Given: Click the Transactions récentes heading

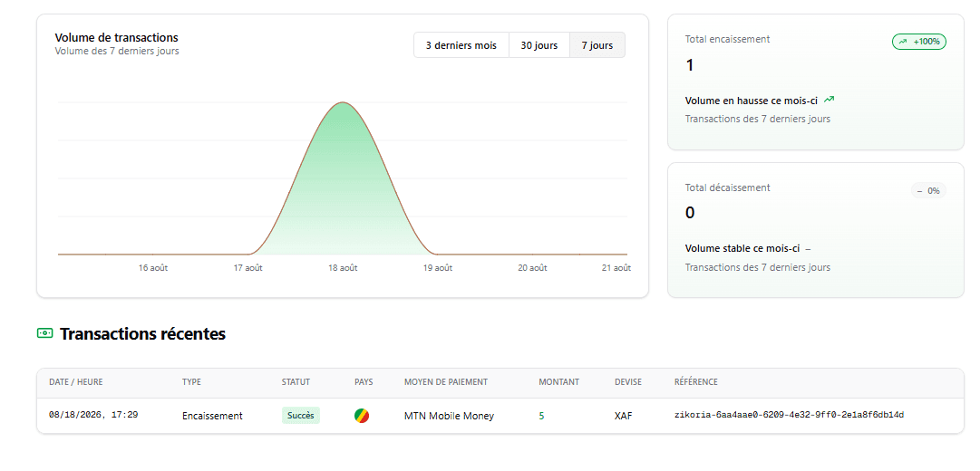Looking at the screenshot, I should tap(142, 333).
